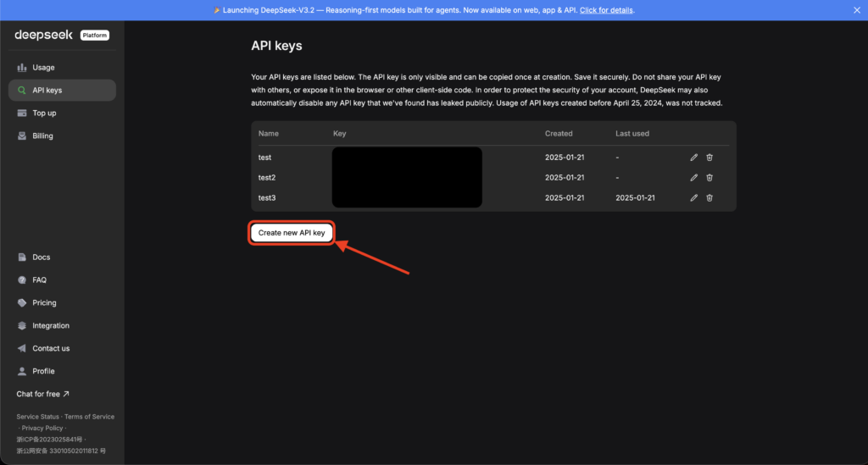This screenshot has height=465, width=868.
Task: Click the pencil icon in test2 row
Action: [x=694, y=177]
